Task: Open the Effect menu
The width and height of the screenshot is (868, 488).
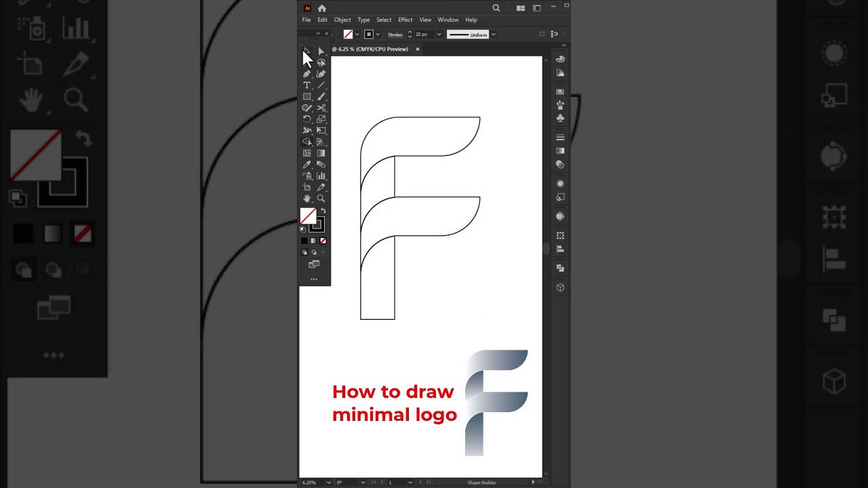Action: pos(406,20)
